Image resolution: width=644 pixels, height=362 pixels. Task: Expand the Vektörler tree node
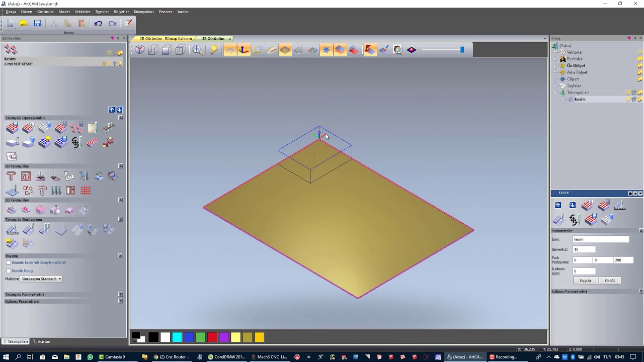[555, 52]
